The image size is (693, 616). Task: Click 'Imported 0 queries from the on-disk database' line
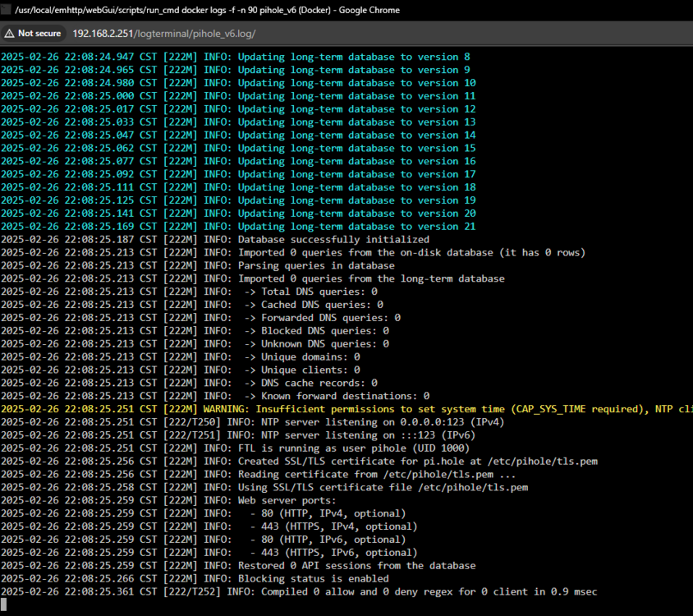pos(293,252)
